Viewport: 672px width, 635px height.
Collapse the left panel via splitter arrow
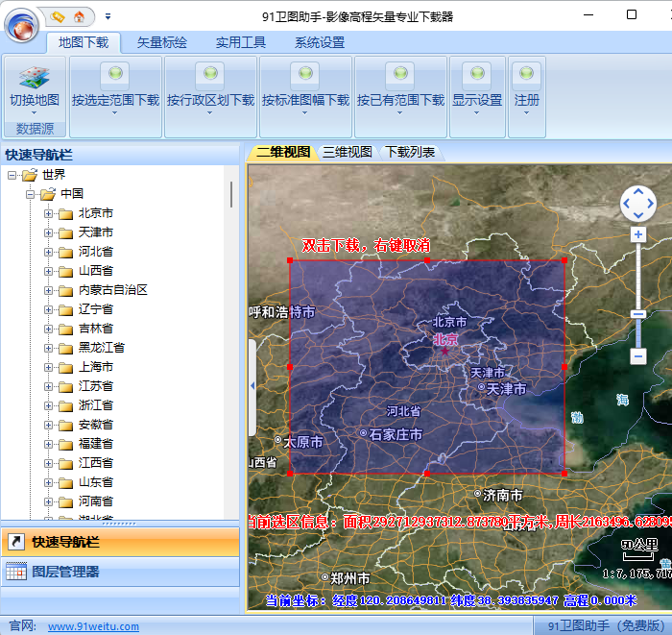(x=252, y=386)
